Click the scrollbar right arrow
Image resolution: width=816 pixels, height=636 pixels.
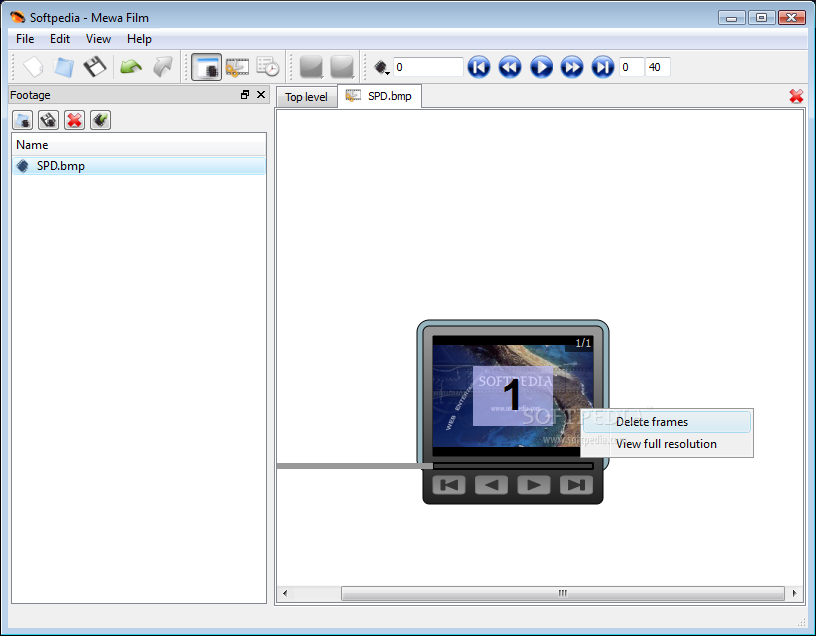coord(794,593)
